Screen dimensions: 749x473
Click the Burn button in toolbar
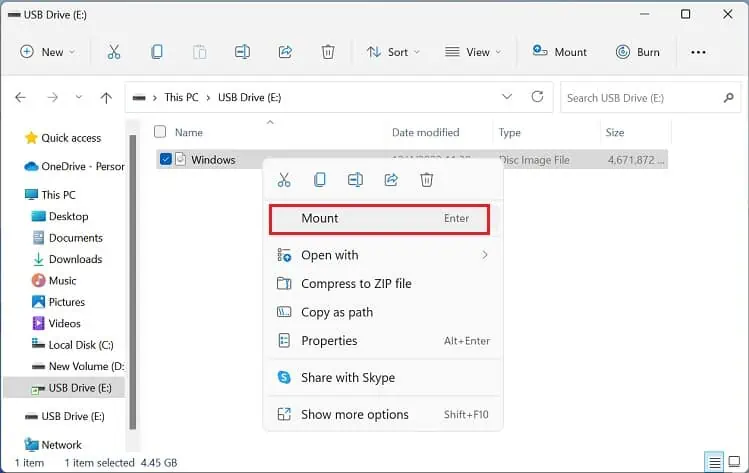point(638,52)
